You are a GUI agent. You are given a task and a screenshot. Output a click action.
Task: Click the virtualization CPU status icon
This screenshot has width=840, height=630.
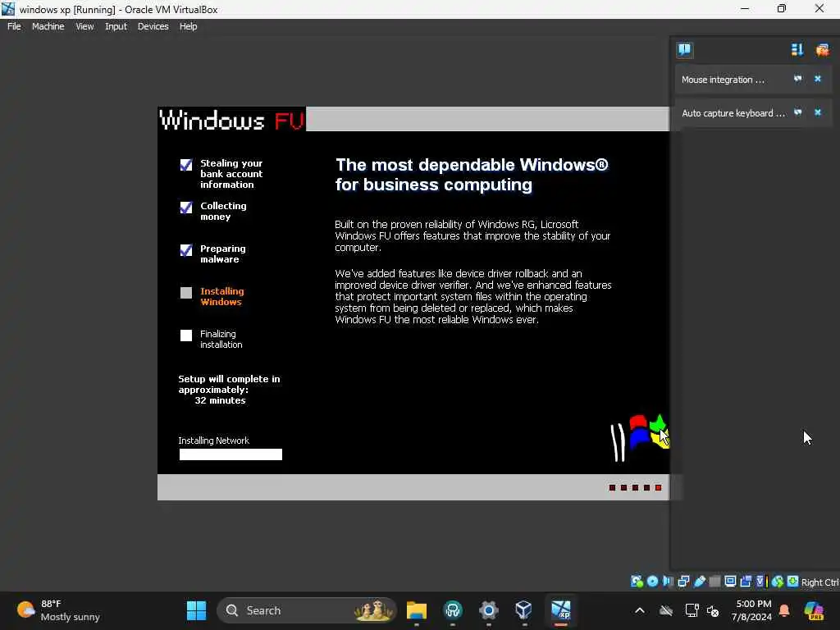coord(762,582)
